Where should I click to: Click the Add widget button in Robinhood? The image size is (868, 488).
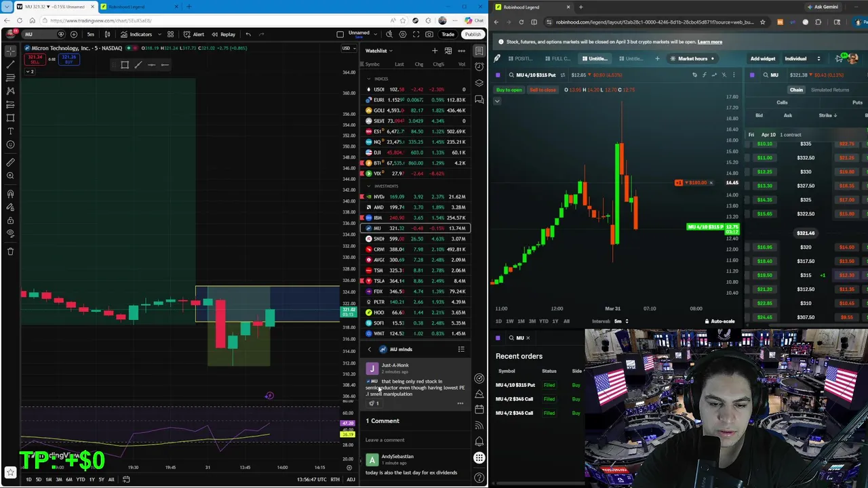(762, 58)
